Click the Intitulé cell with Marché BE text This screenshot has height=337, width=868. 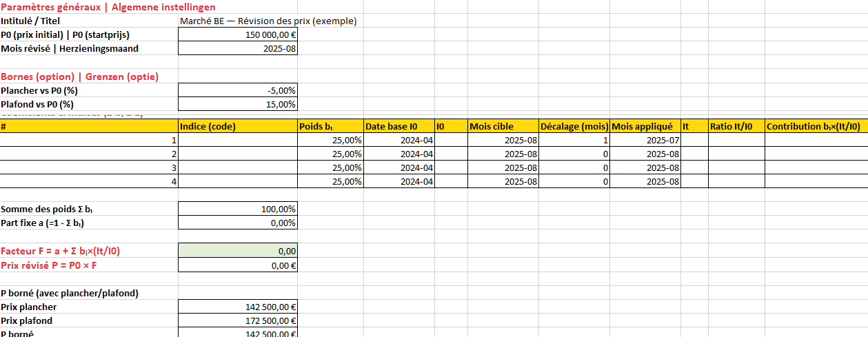coord(268,21)
